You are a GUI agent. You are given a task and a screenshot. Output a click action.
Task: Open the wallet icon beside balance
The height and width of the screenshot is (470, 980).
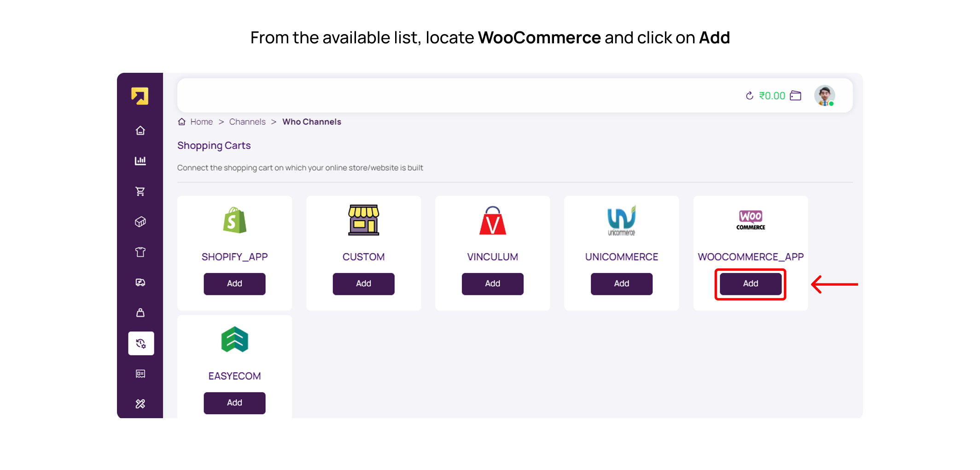(x=795, y=96)
